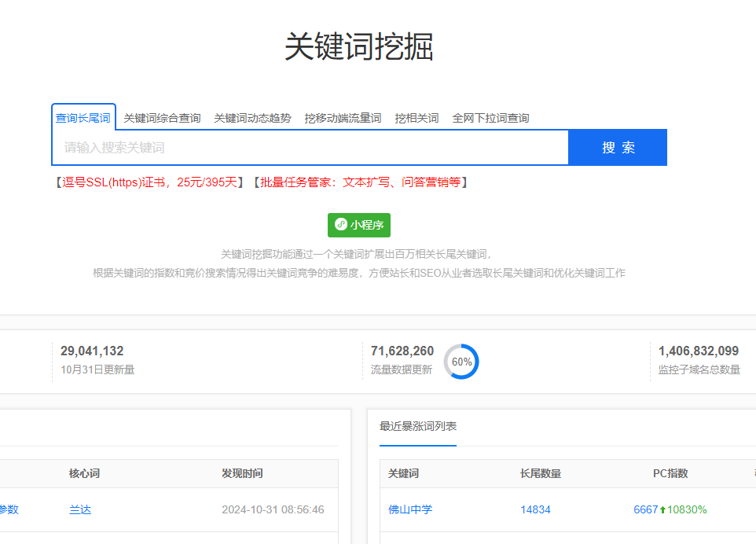The image size is (756, 544).
Task: Click the PC指数 column header
Action: [x=670, y=473]
